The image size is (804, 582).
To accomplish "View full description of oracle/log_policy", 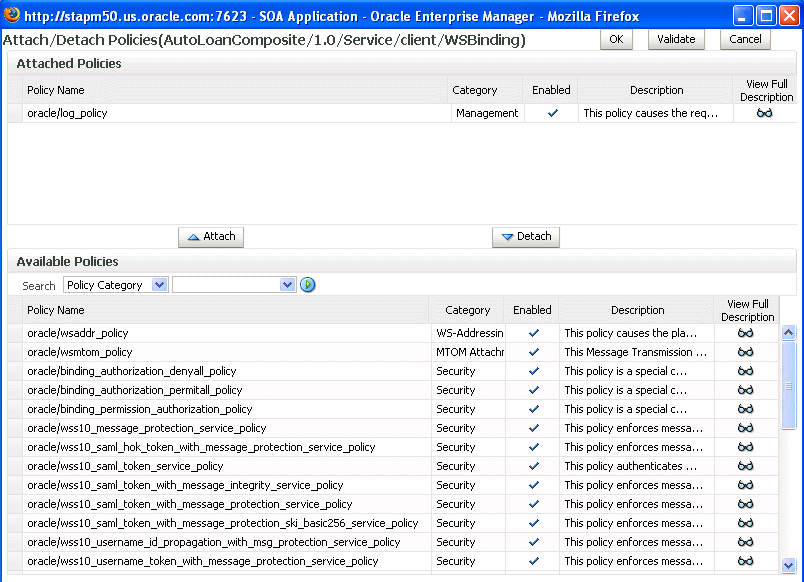I will point(764,113).
